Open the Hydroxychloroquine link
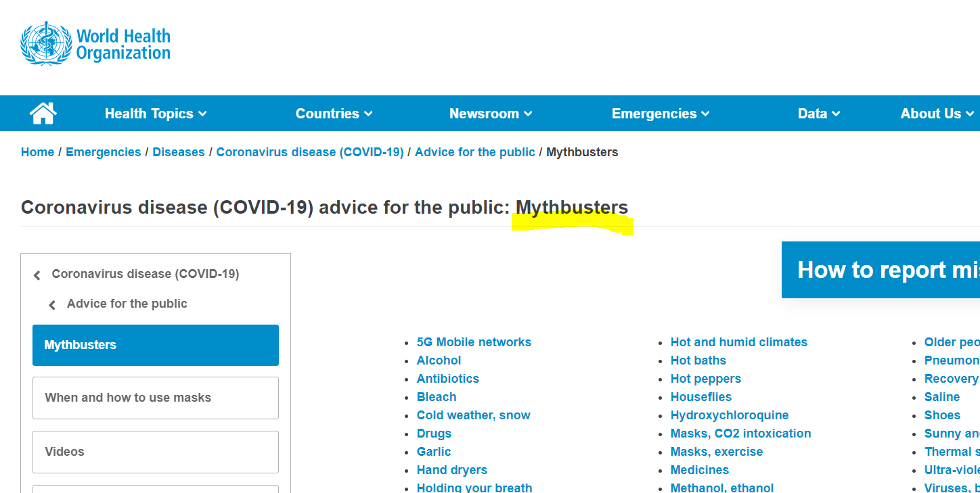The width and height of the screenshot is (980, 493). point(730,415)
